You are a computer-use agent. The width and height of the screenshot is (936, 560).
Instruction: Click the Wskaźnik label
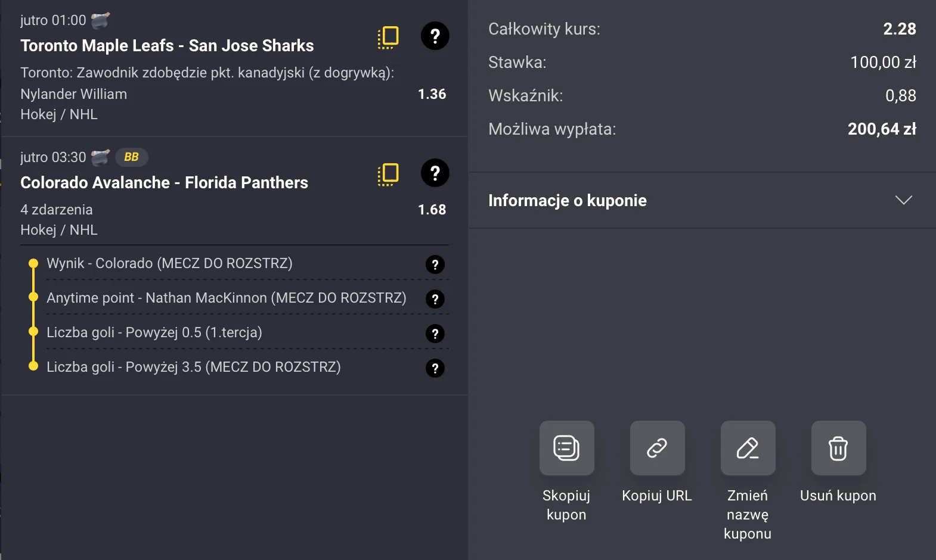[526, 95]
